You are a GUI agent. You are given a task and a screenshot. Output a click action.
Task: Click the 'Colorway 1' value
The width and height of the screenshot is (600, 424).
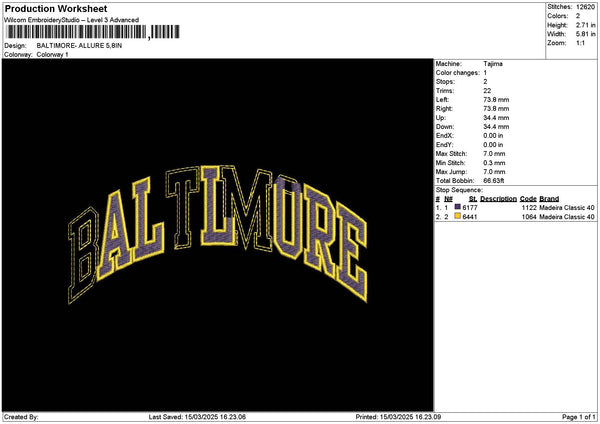click(x=52, y=55)
